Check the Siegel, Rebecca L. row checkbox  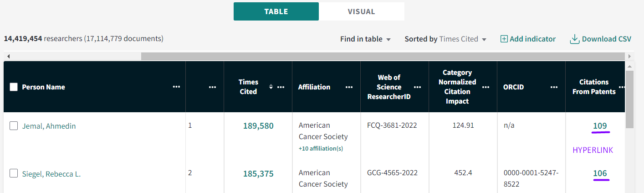tap(14, 173)
